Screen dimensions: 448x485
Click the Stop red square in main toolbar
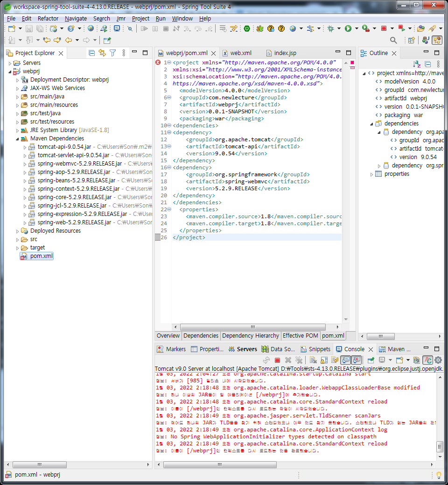tap(384, 29)
